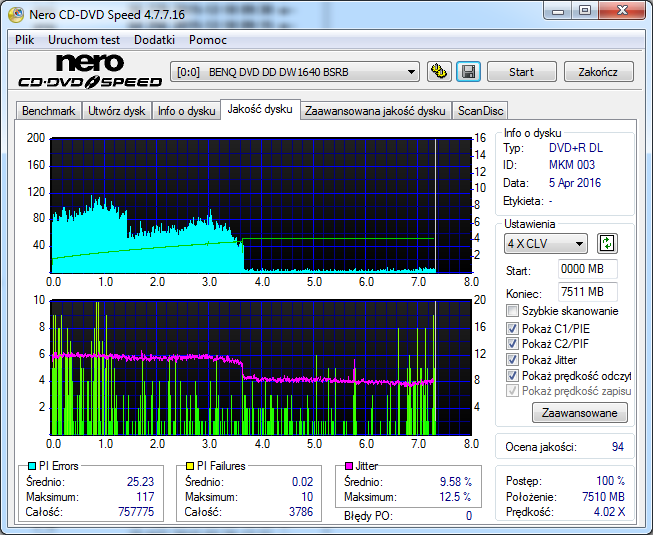This screenshot has height=535, width=653.
Task: Click the Start position field 0000 MB
Action: pyautogui.click(x=588, y=269)
